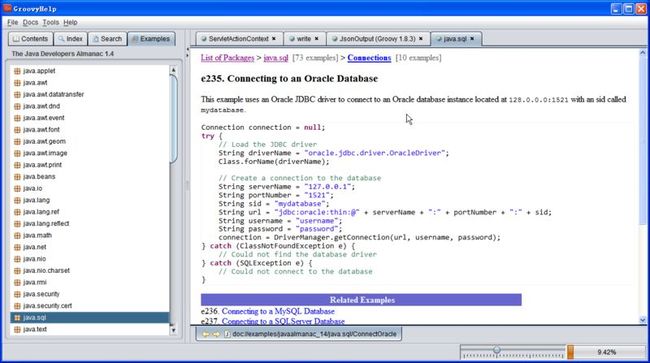Open Connecting to a MySQL Database link
The width and height of the screenshot is (650, 363).
click(278, 311)
